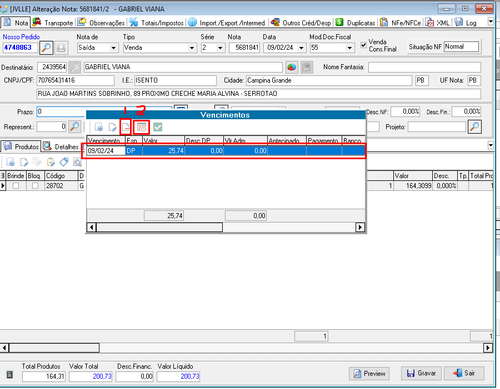The image size is (500, 389).
Task: Delete entry icon in Vencimentos toolbar
Action: click(125, 127)
